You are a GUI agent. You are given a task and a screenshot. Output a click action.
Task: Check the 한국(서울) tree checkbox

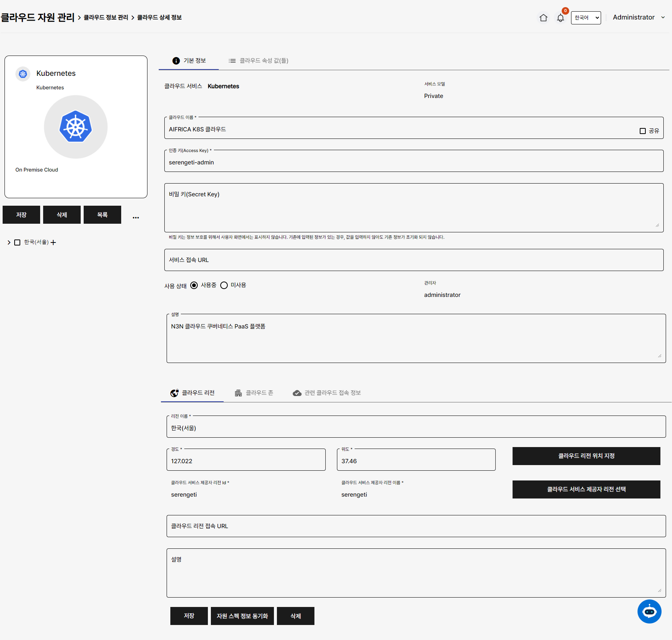[x=17, y=242]
